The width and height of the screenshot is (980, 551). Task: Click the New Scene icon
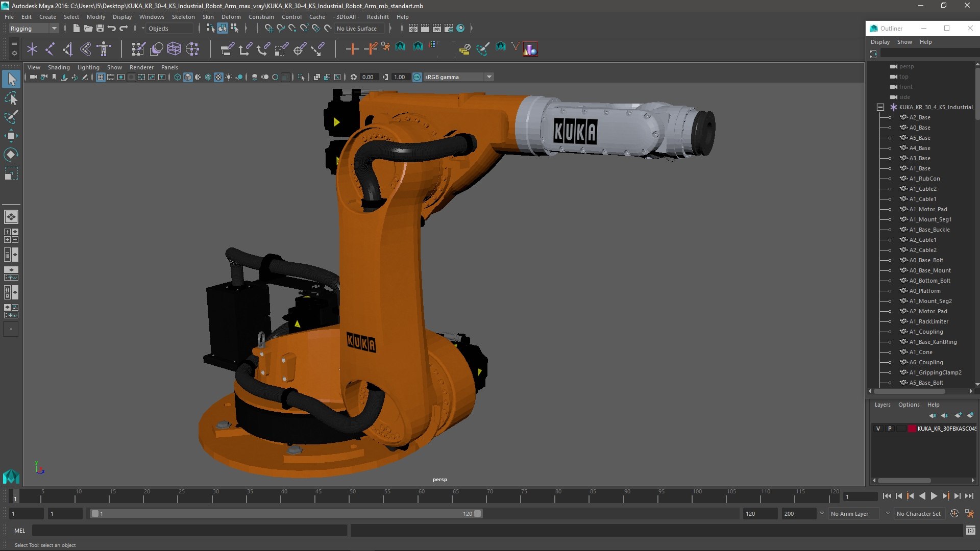click(76, 29)
